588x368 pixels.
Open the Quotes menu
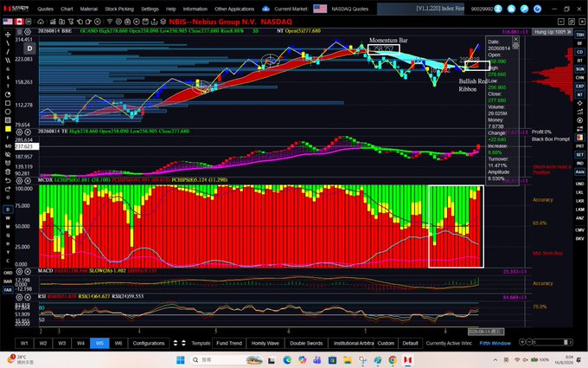click(45, 9)
